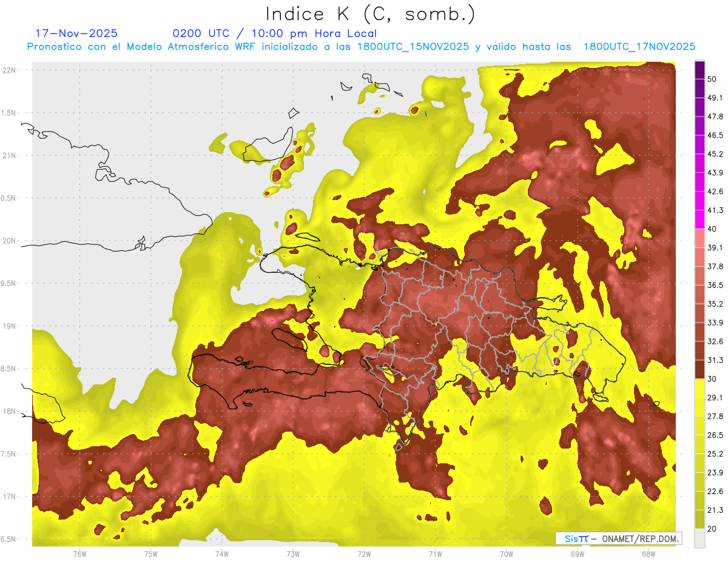This screenshot has height=562, width=728.
Task: Click the 18N latitude tick label
Action: click(11, 411)
